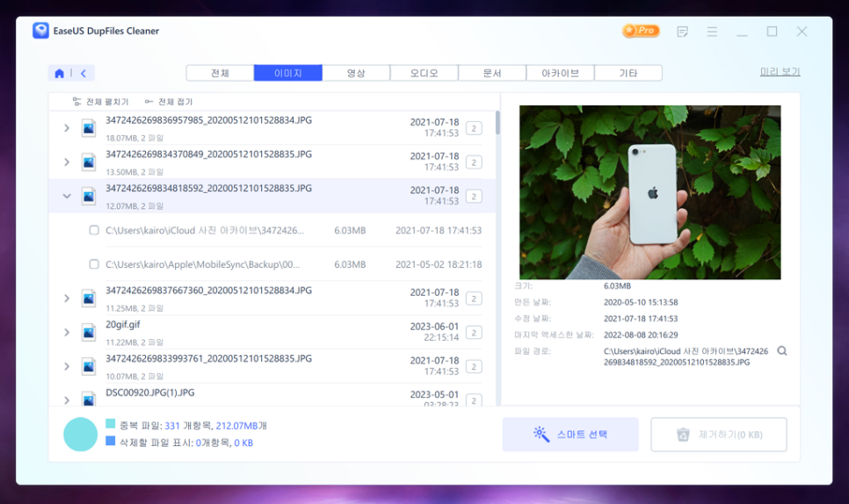Click created date 2020-05-10 15:13:58
Image resolution: width=849 pixels, height=504 pixels.
[x=641, y=302]
